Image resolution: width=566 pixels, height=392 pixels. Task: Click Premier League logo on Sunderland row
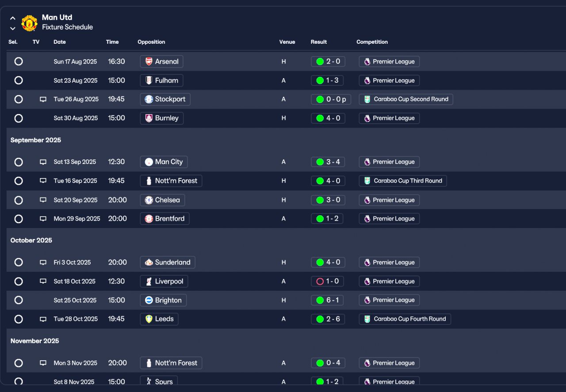pos(367,263)
